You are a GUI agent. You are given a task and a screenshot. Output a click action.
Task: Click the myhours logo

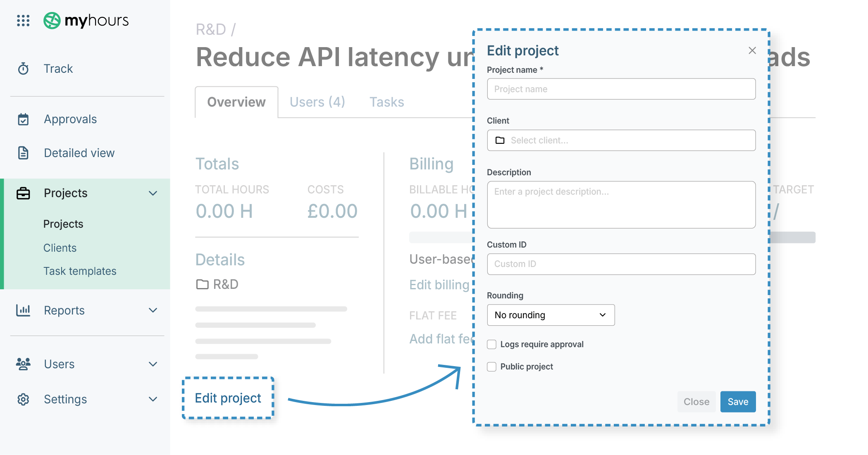86,20
